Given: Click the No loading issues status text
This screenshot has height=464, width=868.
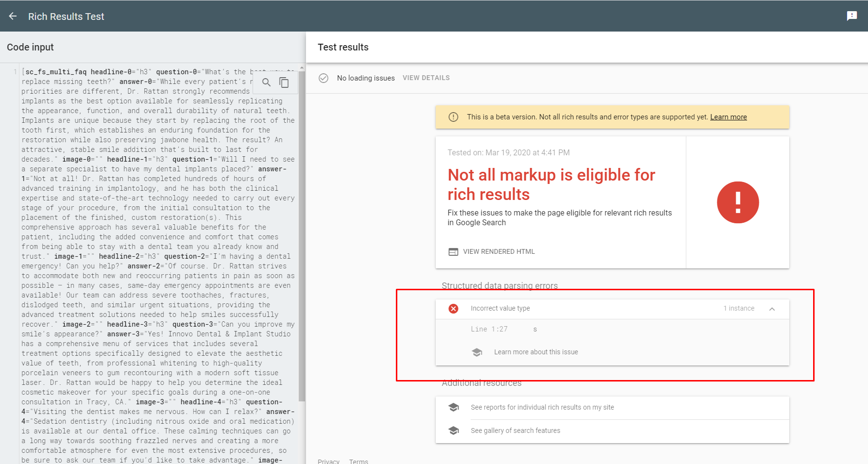Looking at the screenshot, I should [x=366, y=78].
